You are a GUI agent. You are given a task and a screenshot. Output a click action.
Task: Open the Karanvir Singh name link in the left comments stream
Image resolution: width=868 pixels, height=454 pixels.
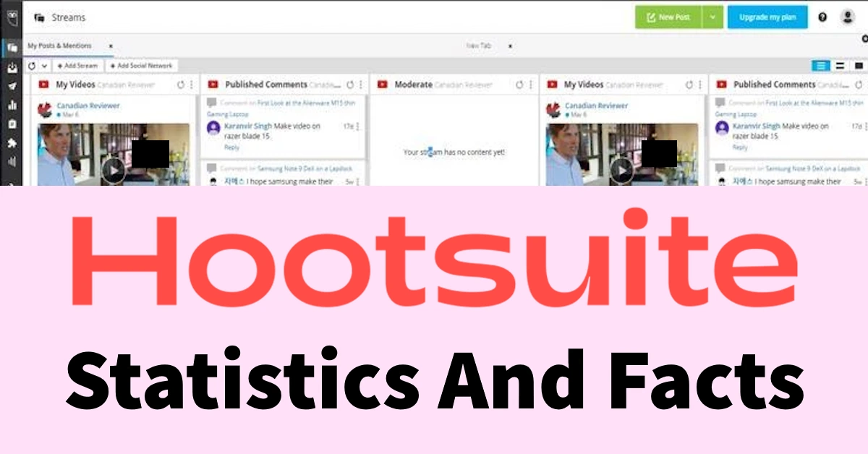tap(250, 126)
